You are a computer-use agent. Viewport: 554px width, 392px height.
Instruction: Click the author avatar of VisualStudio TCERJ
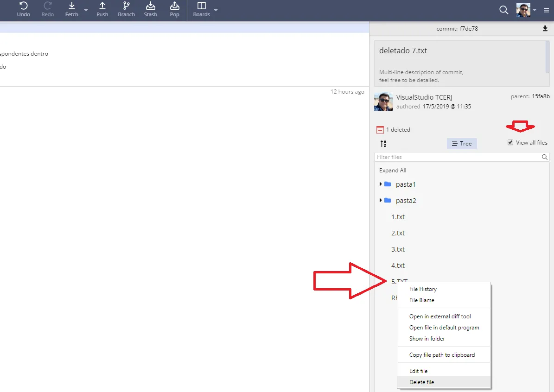(x=383, y=102)
